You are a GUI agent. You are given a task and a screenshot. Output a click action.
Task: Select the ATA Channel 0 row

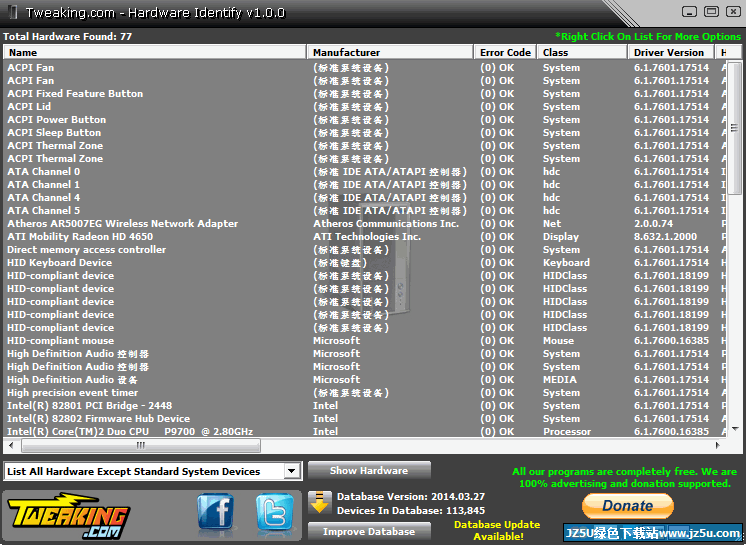tap(365, 172)
